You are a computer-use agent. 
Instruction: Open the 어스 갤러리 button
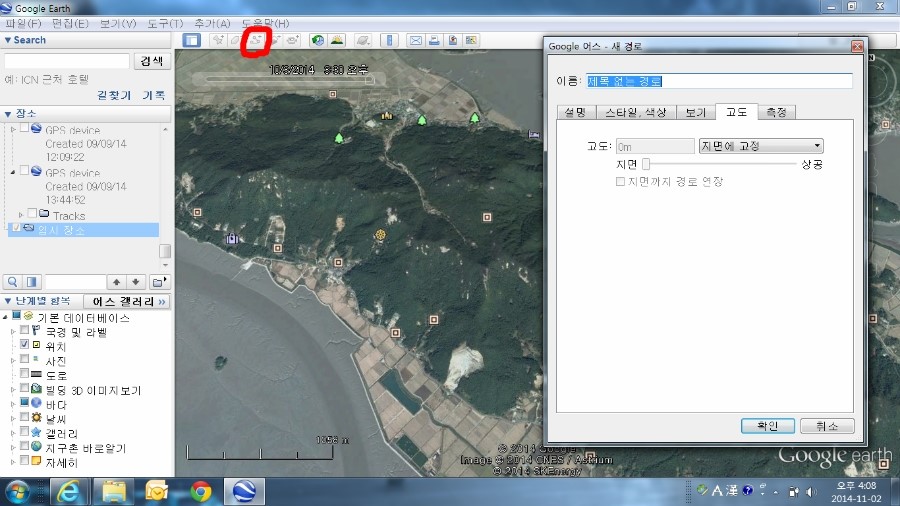click(127, 301)
